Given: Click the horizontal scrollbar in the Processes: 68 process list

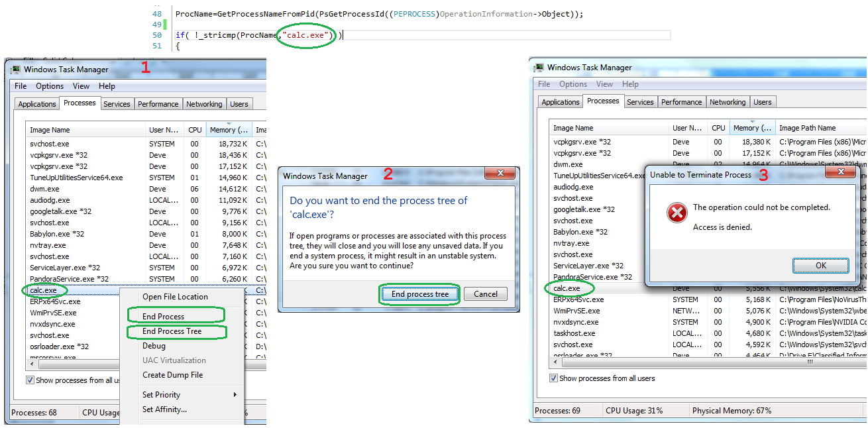Looking at the screenshot, I should 80,364.
